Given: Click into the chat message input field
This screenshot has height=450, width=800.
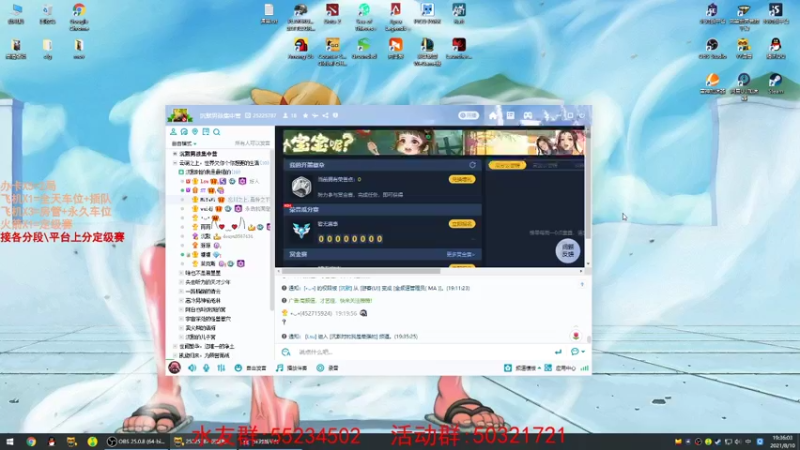Looking at the screenshot, I should 421,352.
